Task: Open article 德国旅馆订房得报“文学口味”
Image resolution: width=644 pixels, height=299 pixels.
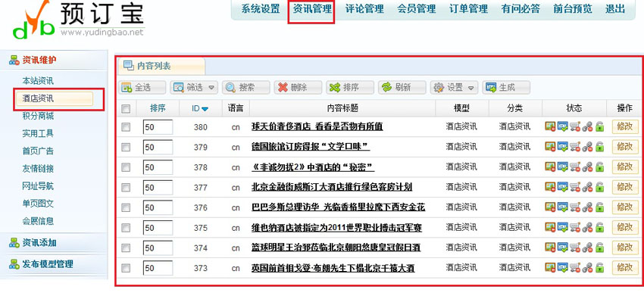Action: (311, 147)
